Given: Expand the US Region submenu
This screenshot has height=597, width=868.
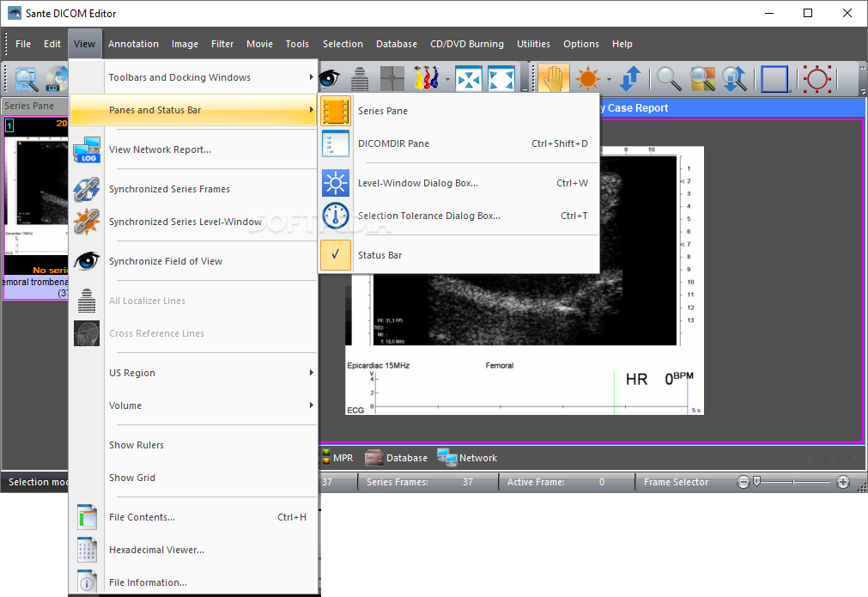Looking at the screenshot, I should tap(194, 374).
